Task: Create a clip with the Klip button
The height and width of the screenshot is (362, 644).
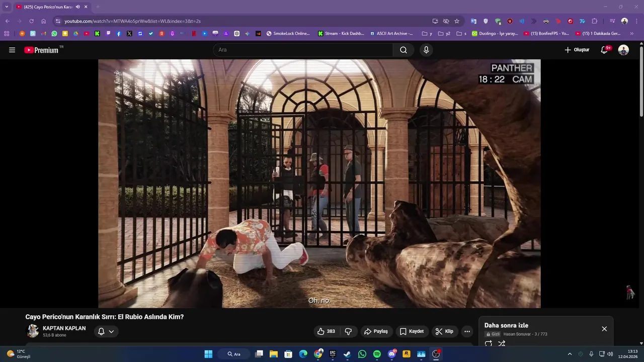Action: tap(444, 331)
